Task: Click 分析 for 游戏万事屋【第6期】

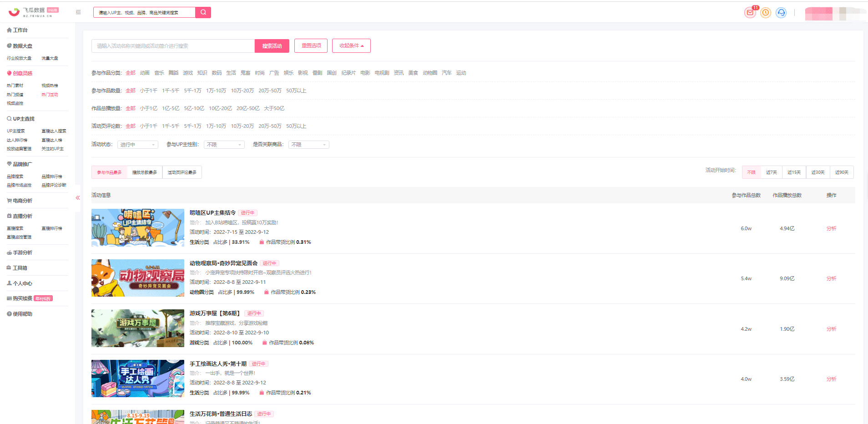Action: click(831, 329)
